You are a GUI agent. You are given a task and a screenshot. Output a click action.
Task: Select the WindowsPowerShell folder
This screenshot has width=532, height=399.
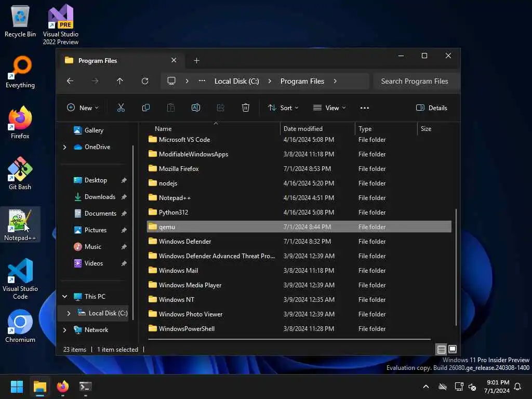pos(299,329)
